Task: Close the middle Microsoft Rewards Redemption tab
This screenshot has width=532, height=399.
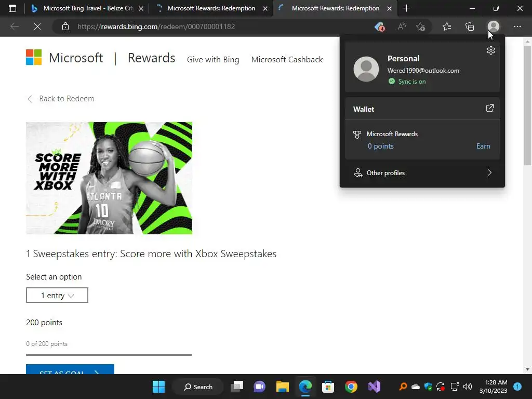Action: [x=265, y=8]
